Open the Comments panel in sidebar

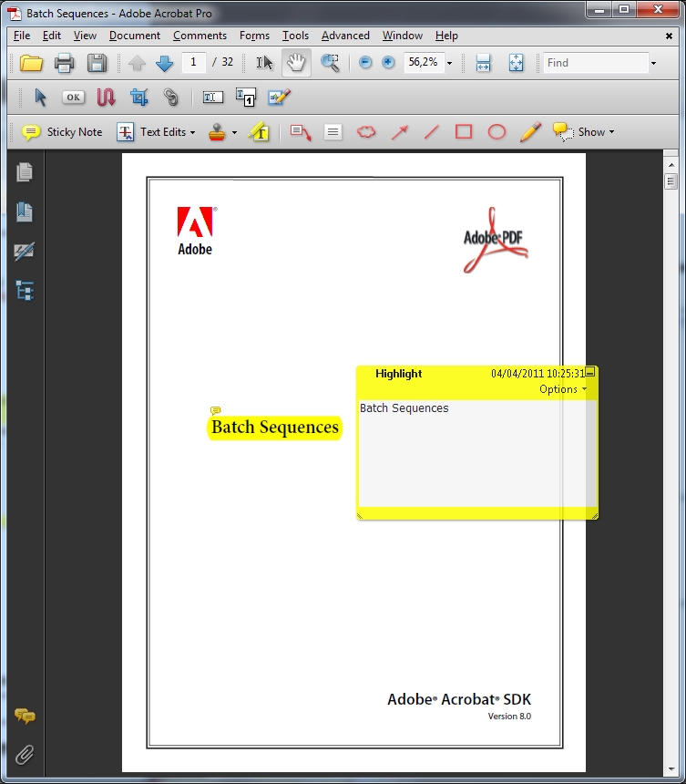25,716
